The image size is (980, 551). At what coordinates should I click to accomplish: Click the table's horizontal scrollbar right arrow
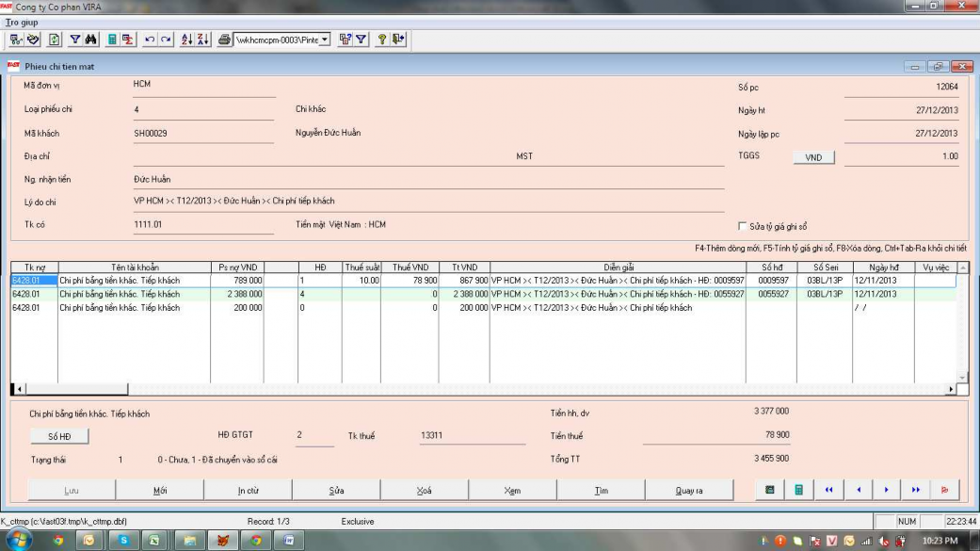pos(951,389)
